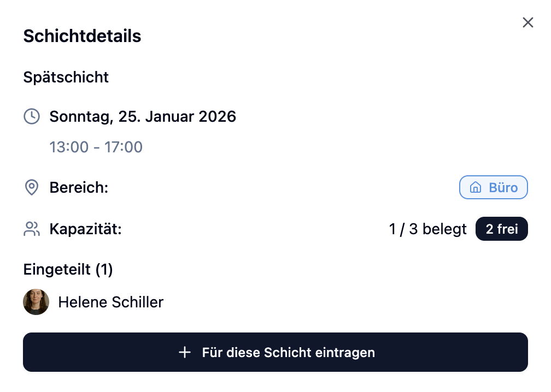
Task: Open Helene Schiller's profile picture
Action: point(36,302)
